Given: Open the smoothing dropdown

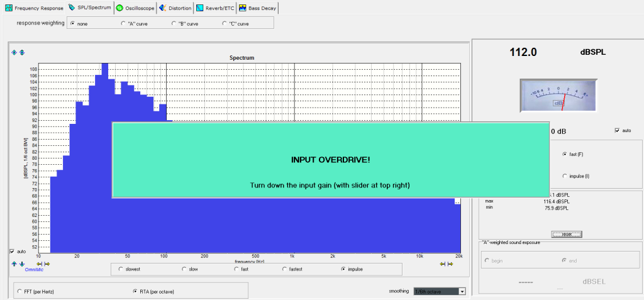Looking at the screenshot, I should point(462,291).
